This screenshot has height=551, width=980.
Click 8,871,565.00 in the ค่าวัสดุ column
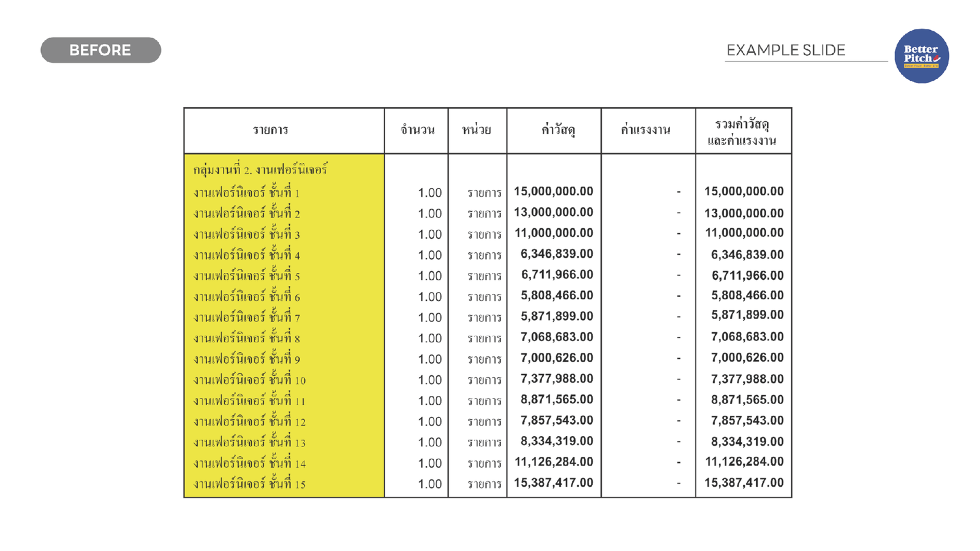tap(557, 400)
